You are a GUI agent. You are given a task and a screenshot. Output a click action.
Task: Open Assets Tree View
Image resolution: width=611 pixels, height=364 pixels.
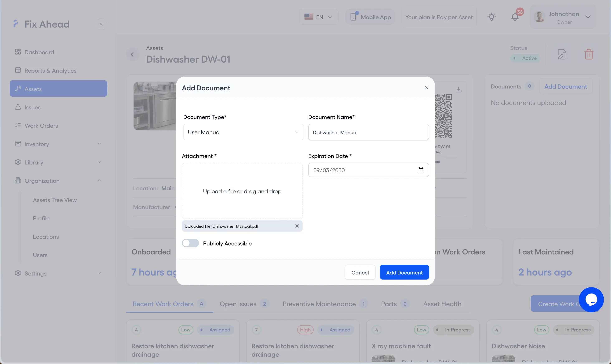pyautogui.click(x=55, y=200)
